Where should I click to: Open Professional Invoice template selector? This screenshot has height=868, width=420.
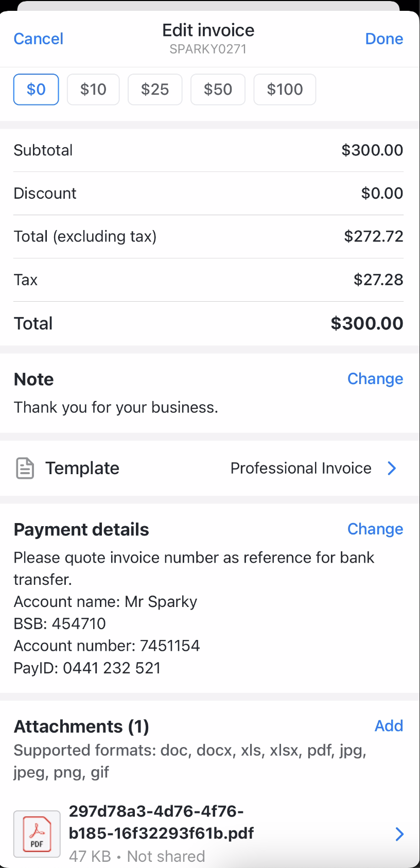point(301,468)
